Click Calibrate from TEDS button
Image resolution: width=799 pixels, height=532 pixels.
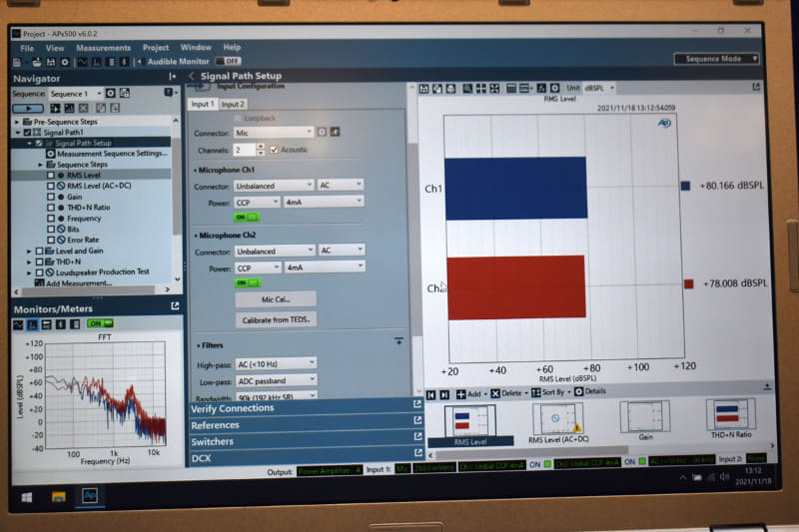click(x=277, y=320)
